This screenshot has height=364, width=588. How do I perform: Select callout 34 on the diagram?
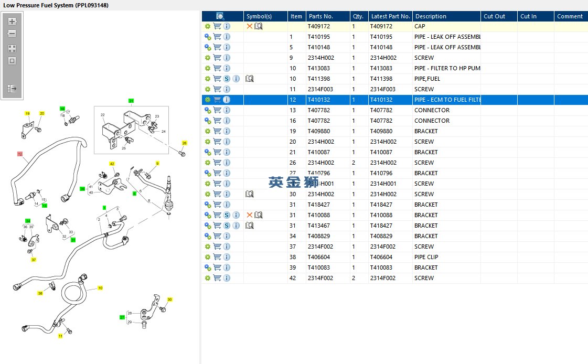(28, 221)
